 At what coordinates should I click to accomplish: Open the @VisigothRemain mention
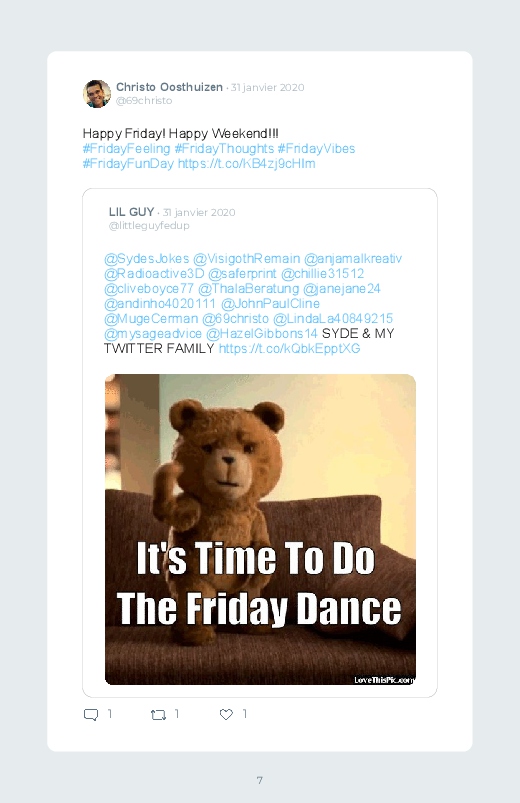pos(246,259)
